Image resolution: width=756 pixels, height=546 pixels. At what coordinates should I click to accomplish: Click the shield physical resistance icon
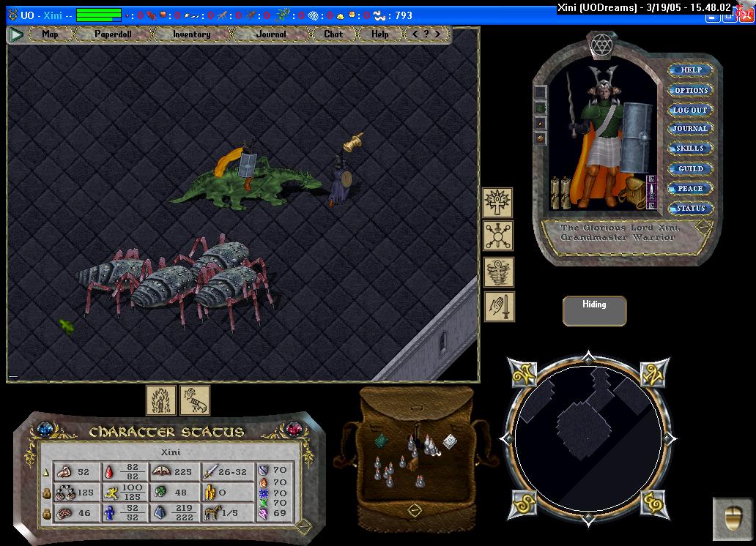pos(263,470)
